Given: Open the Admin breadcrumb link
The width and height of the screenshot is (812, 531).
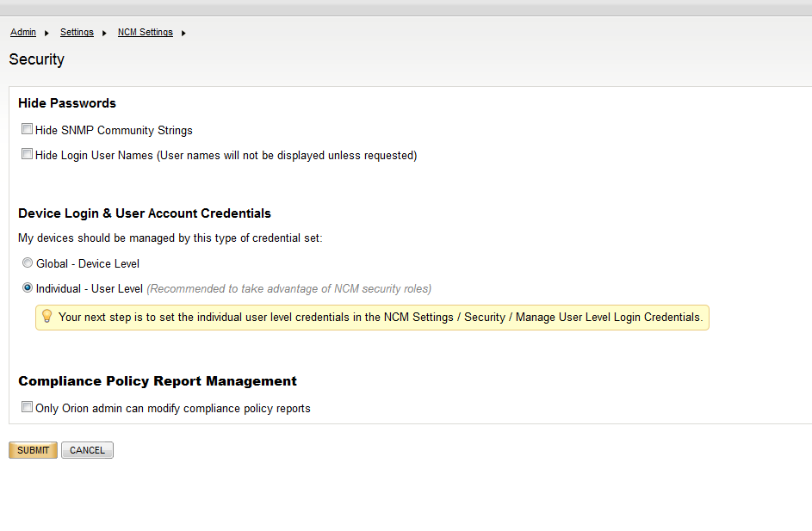Looking at the screenshot, I should (x=22, y=32).
